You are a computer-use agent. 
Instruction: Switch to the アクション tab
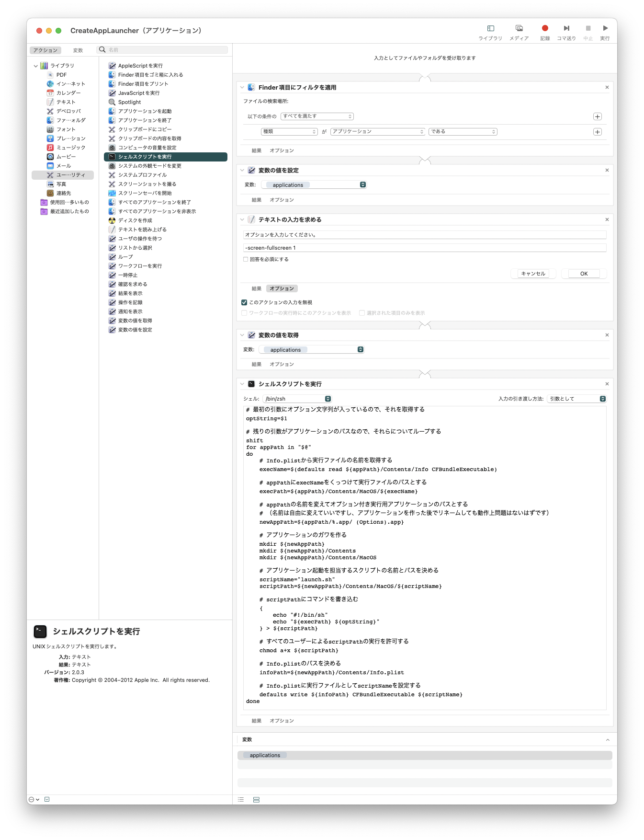(x=45, y=50)
